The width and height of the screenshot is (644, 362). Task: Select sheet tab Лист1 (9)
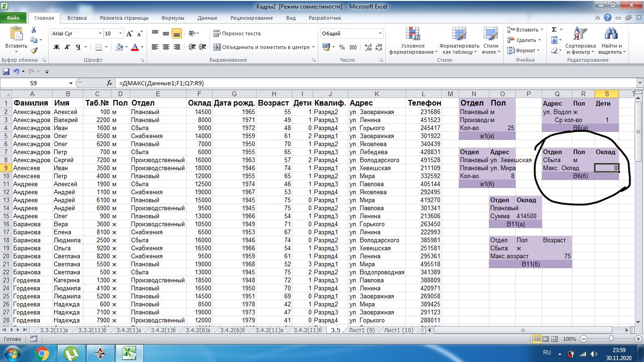[362, 330]
